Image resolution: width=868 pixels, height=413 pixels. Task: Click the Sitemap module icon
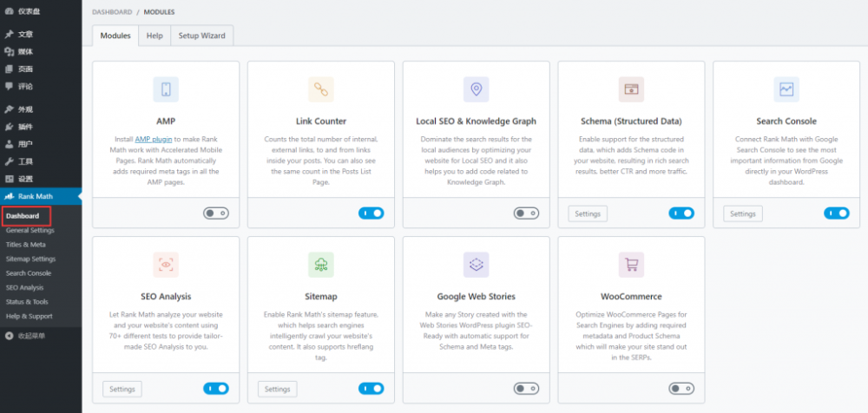pos(320,265)
